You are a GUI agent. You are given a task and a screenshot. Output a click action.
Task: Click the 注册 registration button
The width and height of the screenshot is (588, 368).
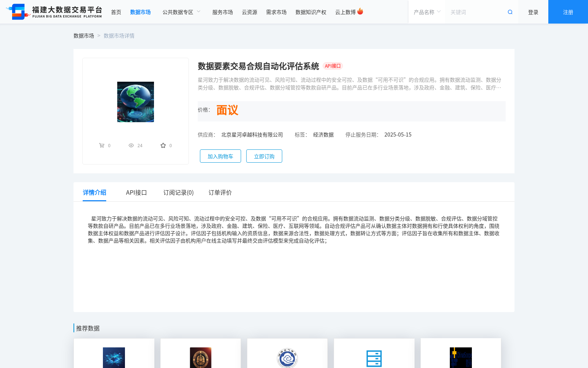tap(567, 11)
